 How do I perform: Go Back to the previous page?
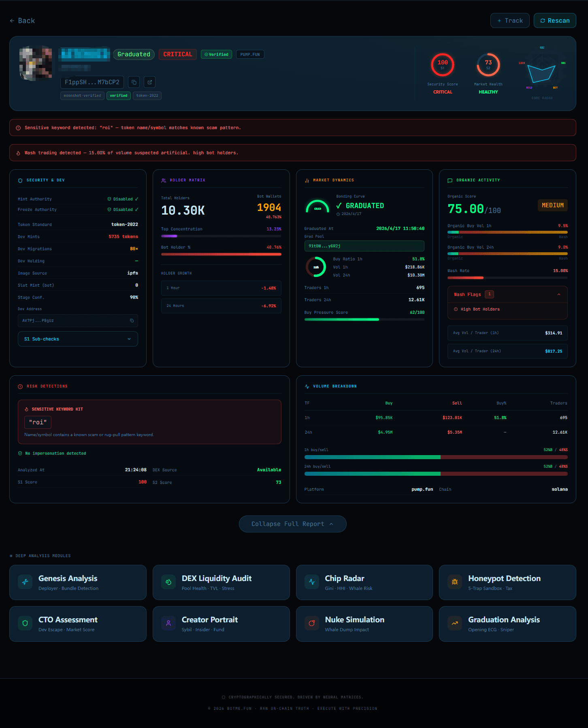[x=23, y=21]
